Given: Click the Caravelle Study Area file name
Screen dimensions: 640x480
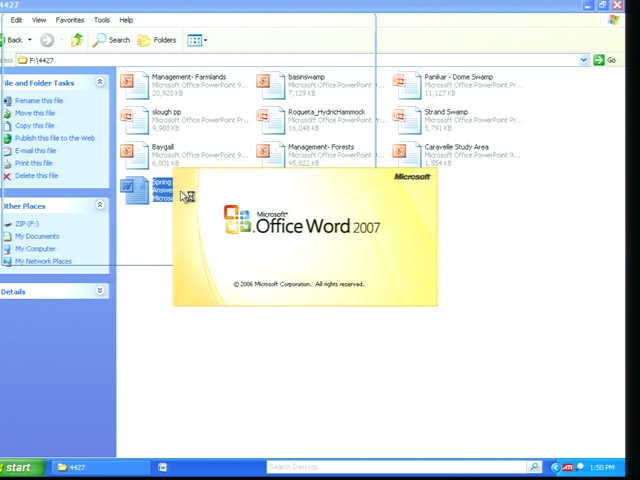Looking at the screenshot, I should point(456,147).
